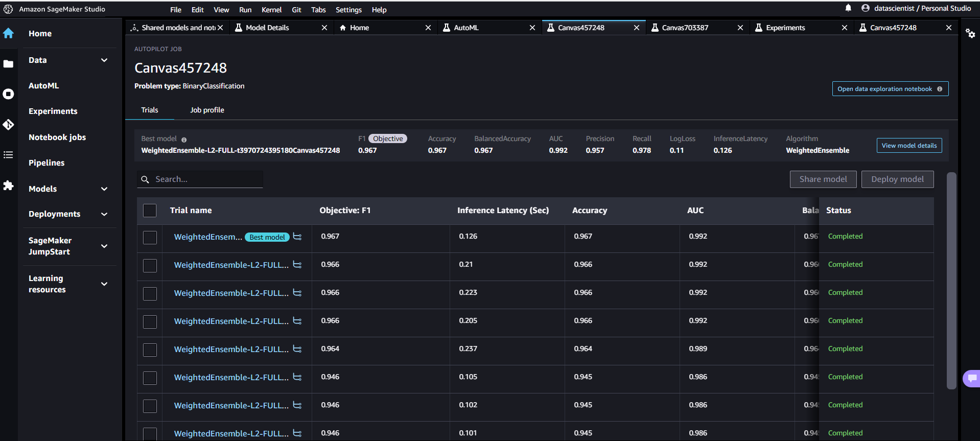
Task: Toggle the select-all checkbox in table header
Action: click(150, 211)
